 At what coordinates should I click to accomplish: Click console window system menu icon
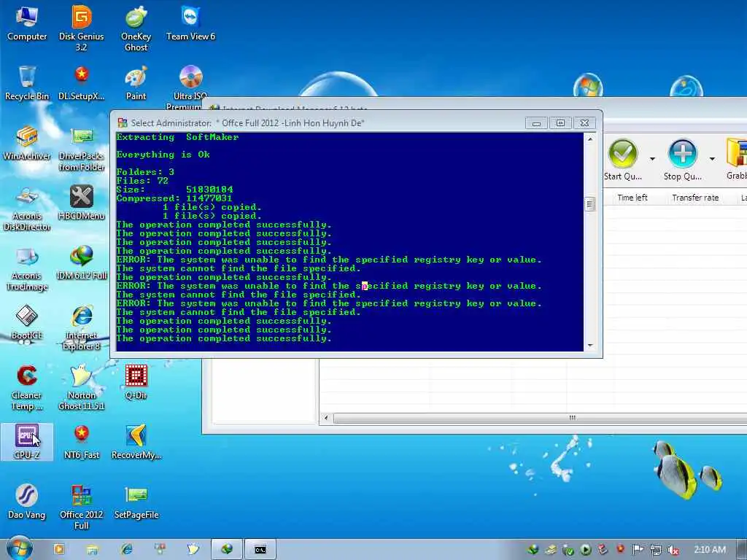click(123, 122)
